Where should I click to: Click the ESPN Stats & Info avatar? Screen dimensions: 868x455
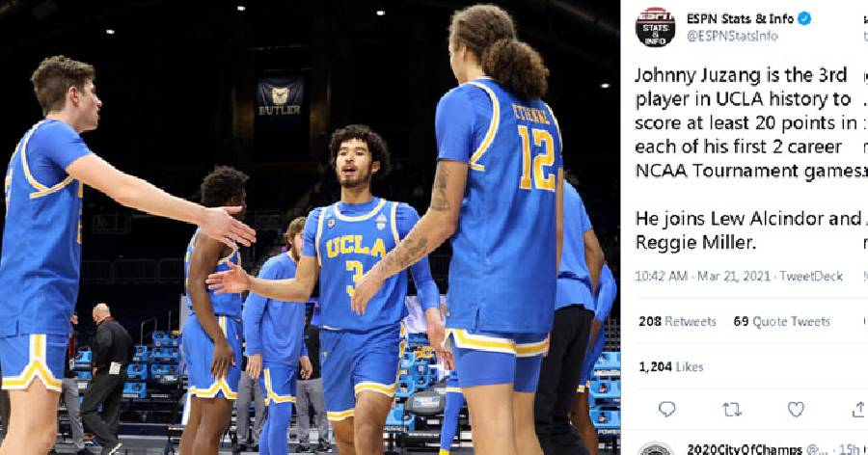pos(656,27)
